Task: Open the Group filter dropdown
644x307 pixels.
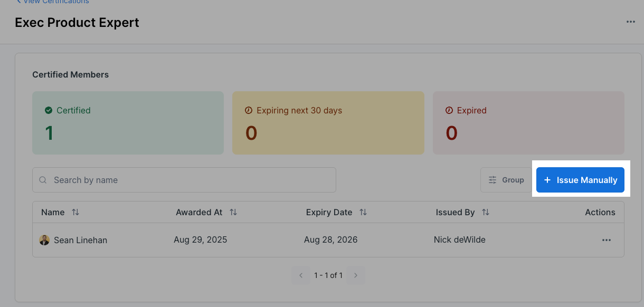Action: tap(506, 180)
